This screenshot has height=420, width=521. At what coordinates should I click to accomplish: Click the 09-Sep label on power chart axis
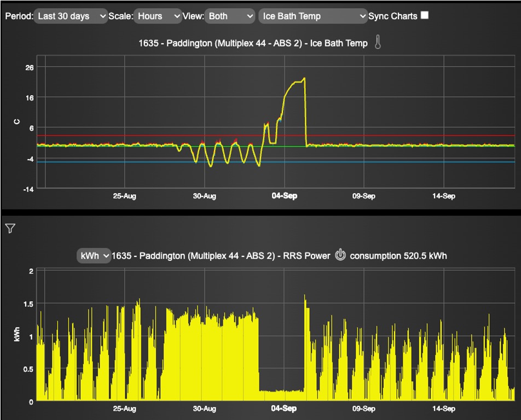[364, 409]
